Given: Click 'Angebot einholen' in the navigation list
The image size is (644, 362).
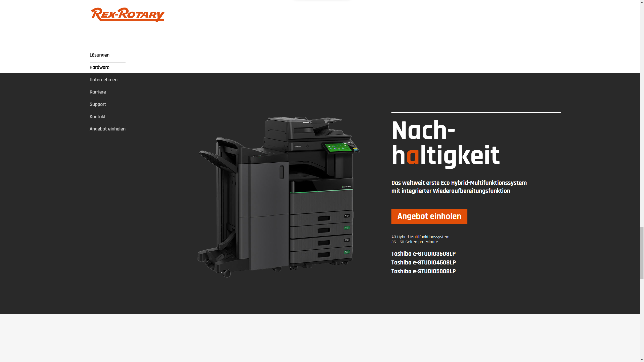Looking at the screenshot, I should click(107, 129).
